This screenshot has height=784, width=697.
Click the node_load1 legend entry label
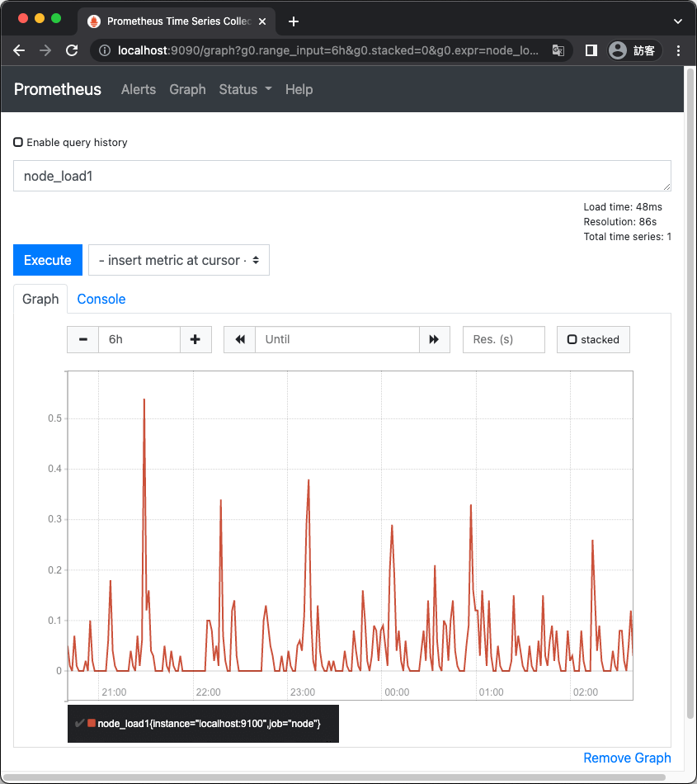click(210, 724)
